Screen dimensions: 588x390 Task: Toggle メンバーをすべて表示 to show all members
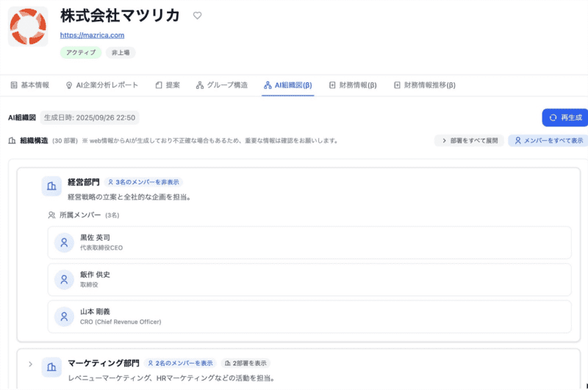point(548,140)
